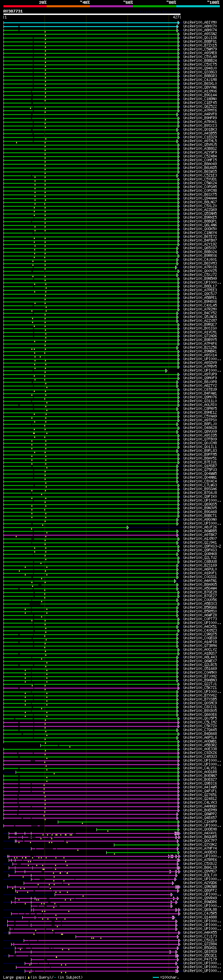Click the short arrowhead on the UniRef100_A4ATN1 row
The width and height of the screenshot is (223, 980).
click(x=175, y=581)
